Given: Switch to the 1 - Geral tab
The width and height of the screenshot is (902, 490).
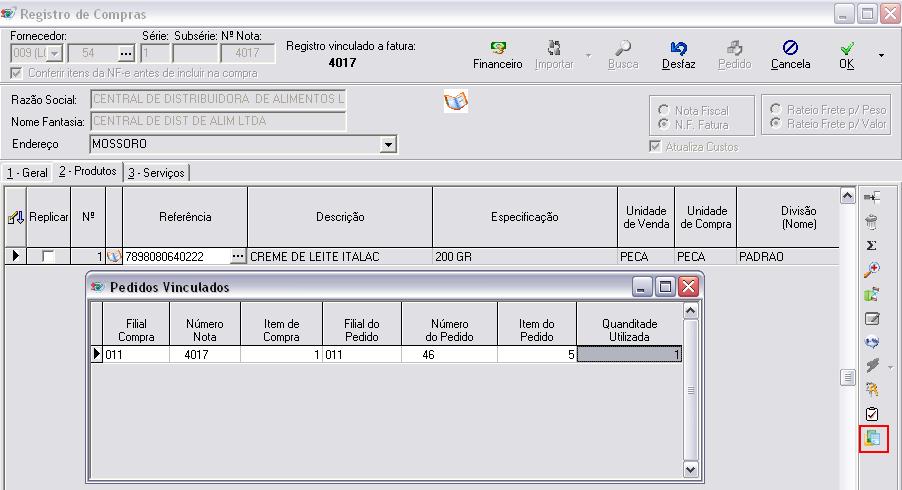Looking at the screenshot, I should point(27,173).
